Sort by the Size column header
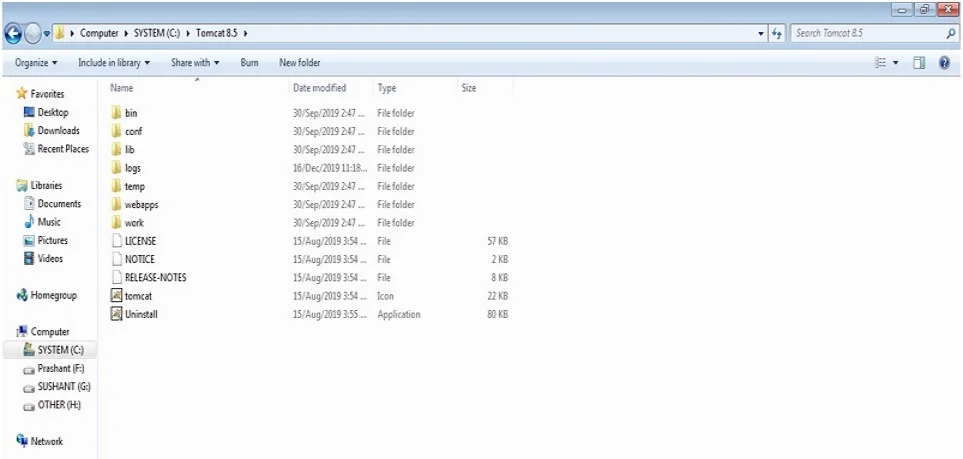This screenshot has width=963, height=459. pyautogui.click(x=469, y=88)
